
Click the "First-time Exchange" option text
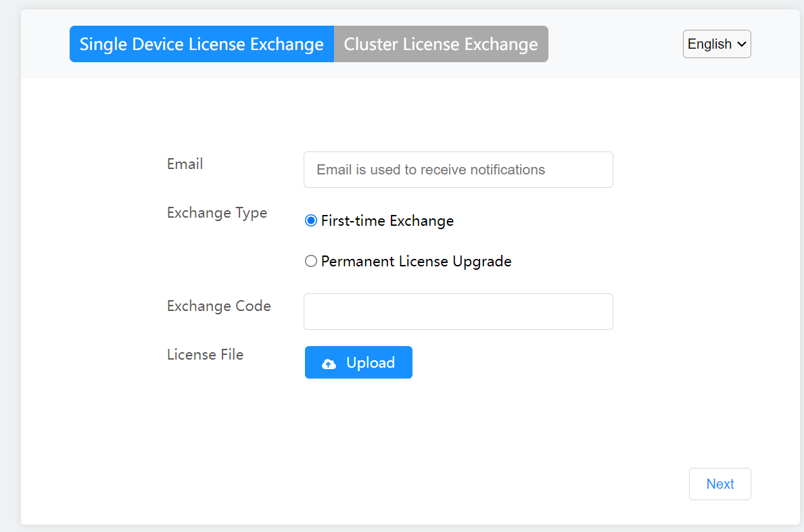387,221
